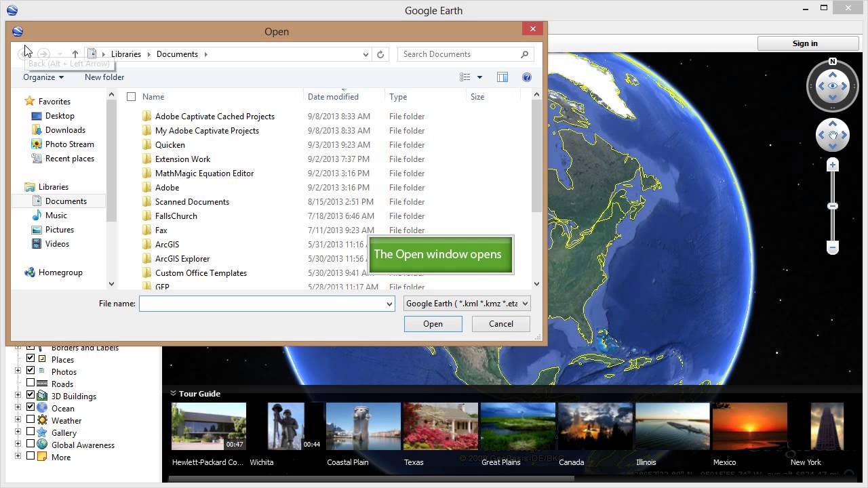
Task: Select the ArcGIS Explorer folder
Action: (x=182, y=259)
